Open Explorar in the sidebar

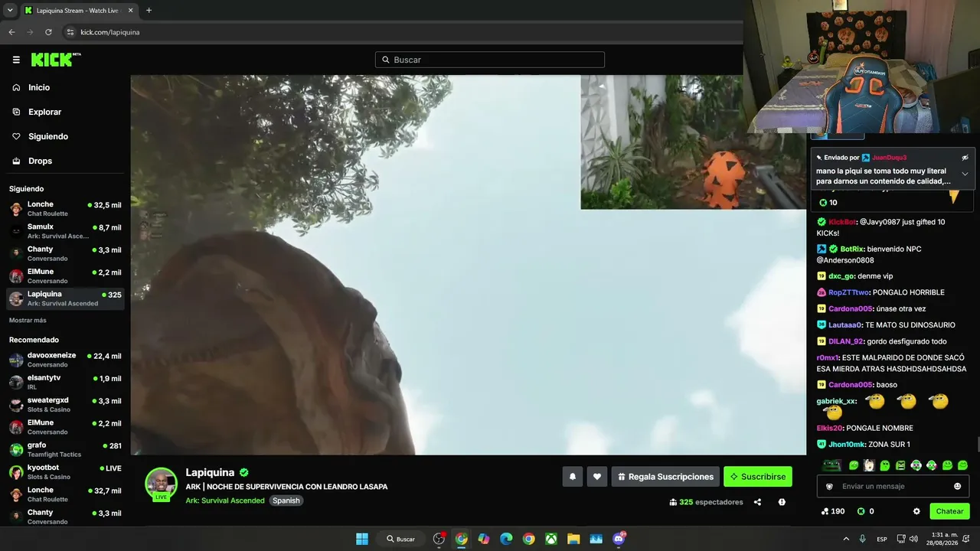point(44,112)
